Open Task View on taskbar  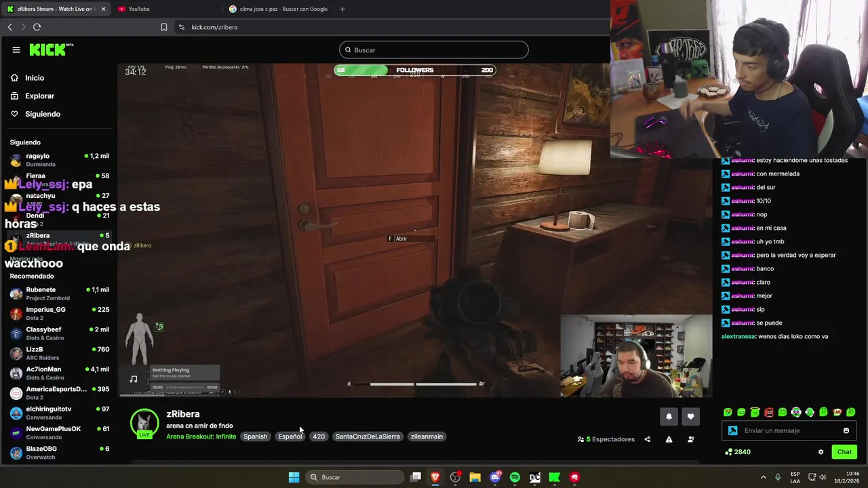coord(416,477)
